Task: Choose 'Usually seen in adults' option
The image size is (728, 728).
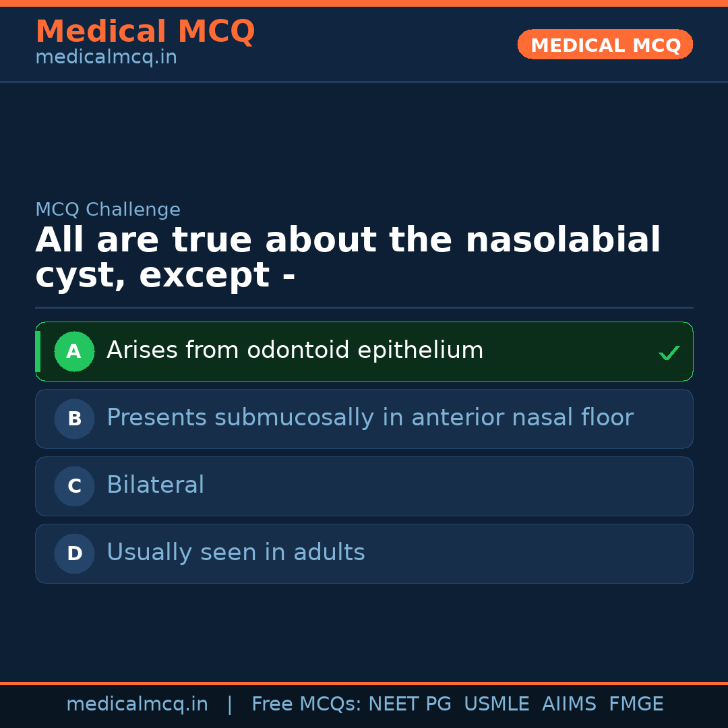Action: 235,553
